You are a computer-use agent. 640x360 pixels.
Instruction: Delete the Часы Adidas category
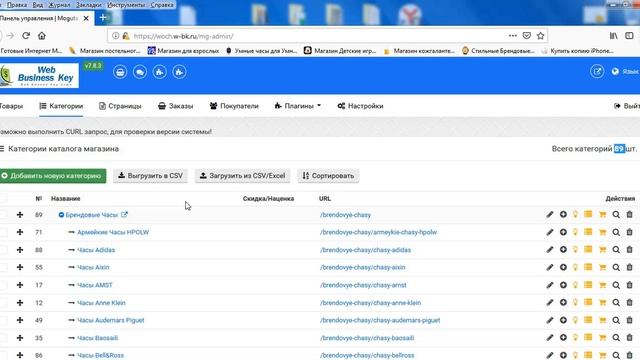tap(629, 250)
